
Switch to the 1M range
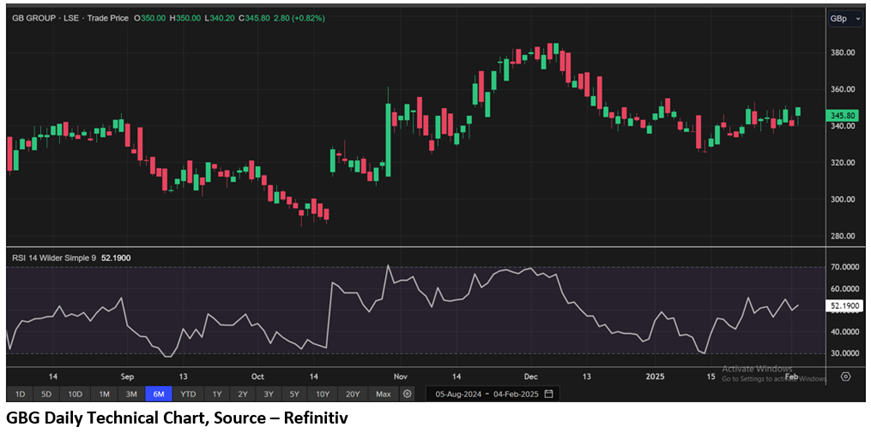click(104, 394)
